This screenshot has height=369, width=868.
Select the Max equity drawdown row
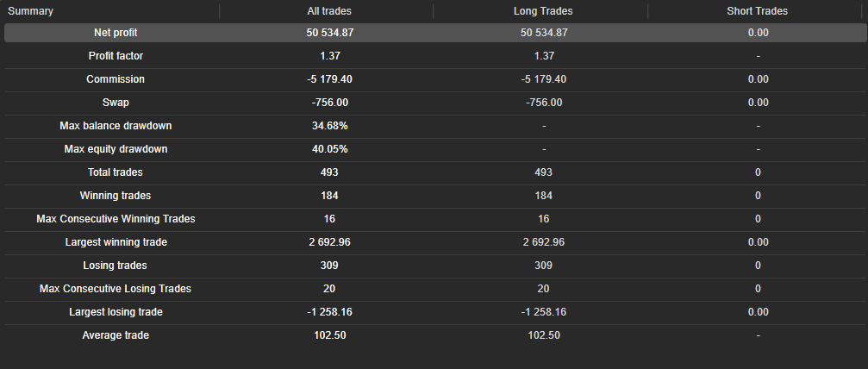(116, 149)
